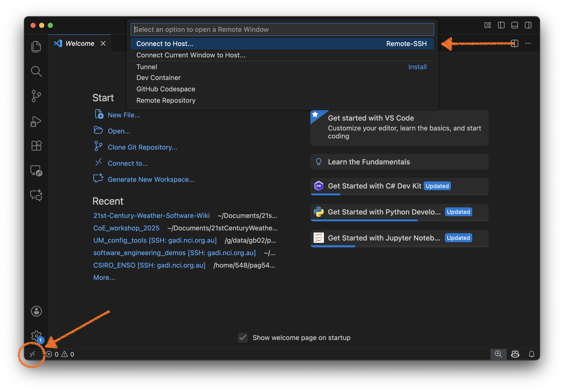Viewport: 564px width, 392px height.
Task: Open the Customize Layout control
Action: pos(487,25)
